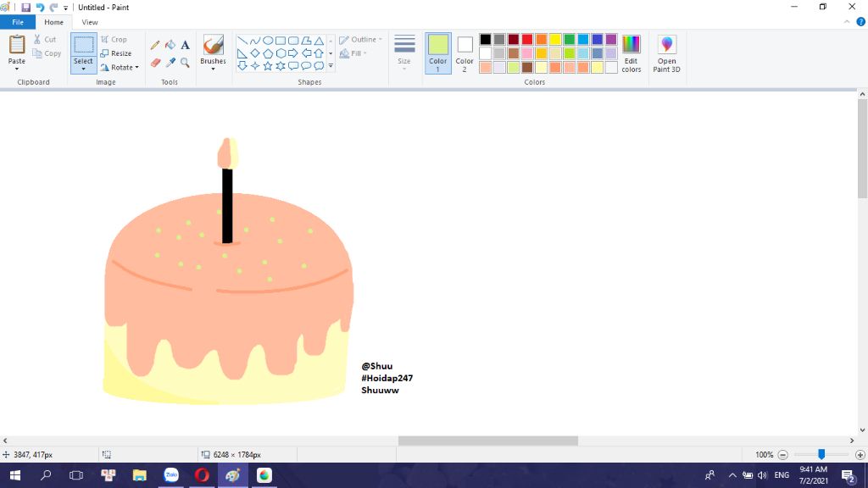Open the shape Outline dropdown
Image resolution: width=868 pixels, height=488 pixels.
point(360,39)
